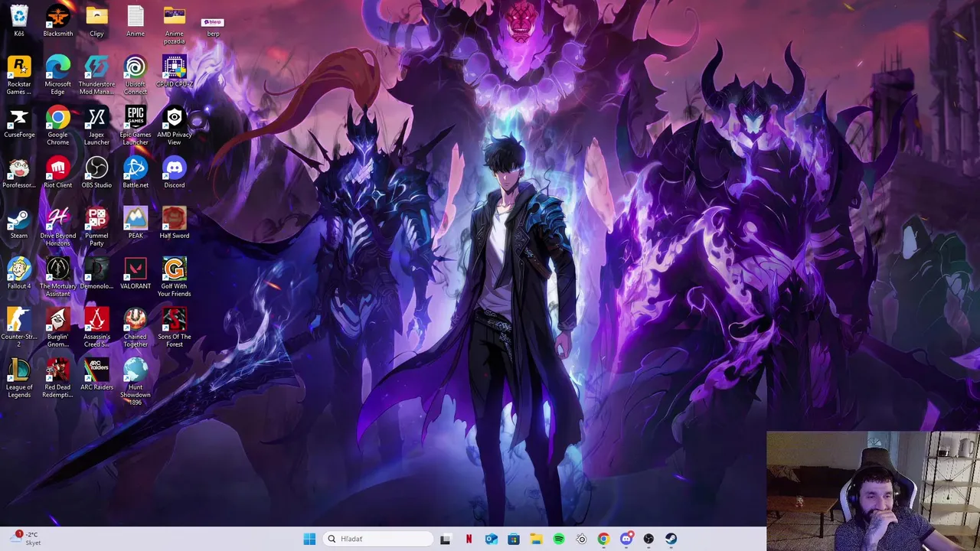Launch Thunderstore Mod Manager shortcut
Image resolution: width=980 pixels, height=551 pixels.
click(x=96, y=75)
